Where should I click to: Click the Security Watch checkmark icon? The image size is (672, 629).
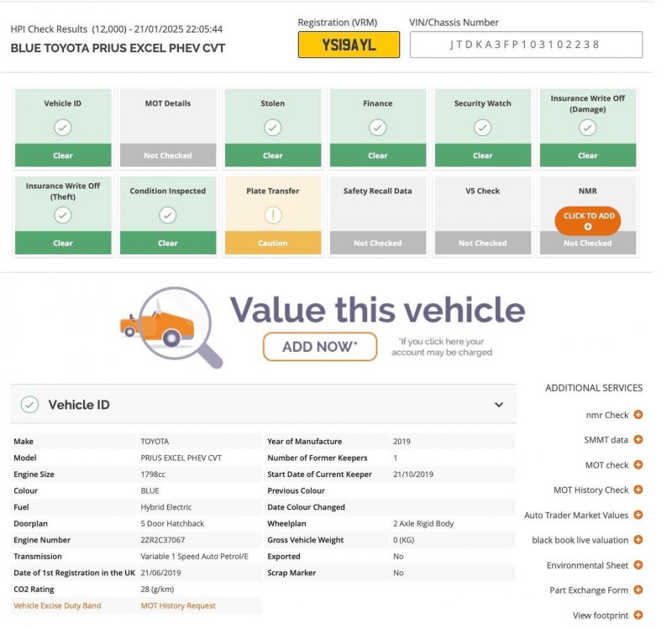coord(482,128)
